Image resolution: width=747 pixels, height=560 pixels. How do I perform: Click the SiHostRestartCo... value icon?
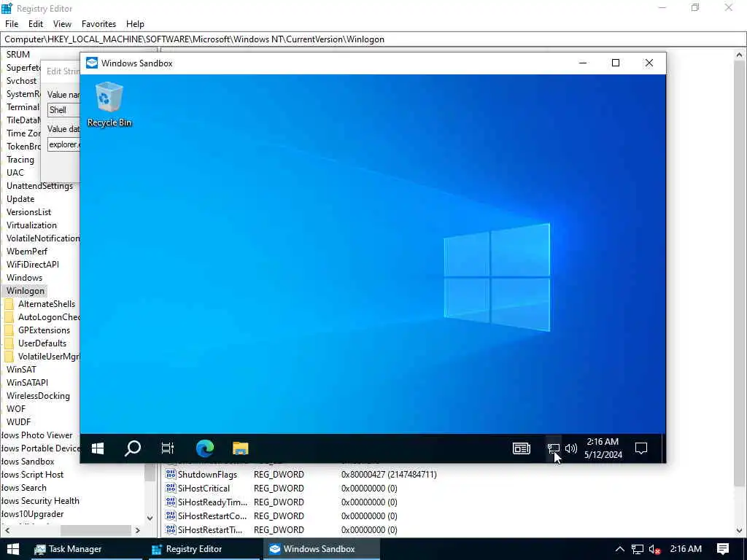pyautogui.click(x=171, y=516)
